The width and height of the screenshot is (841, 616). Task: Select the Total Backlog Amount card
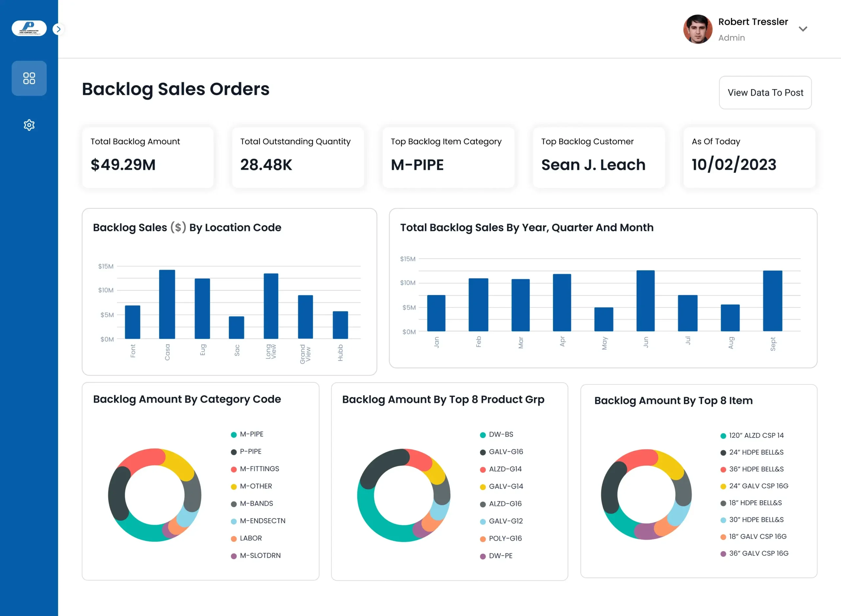148,157
